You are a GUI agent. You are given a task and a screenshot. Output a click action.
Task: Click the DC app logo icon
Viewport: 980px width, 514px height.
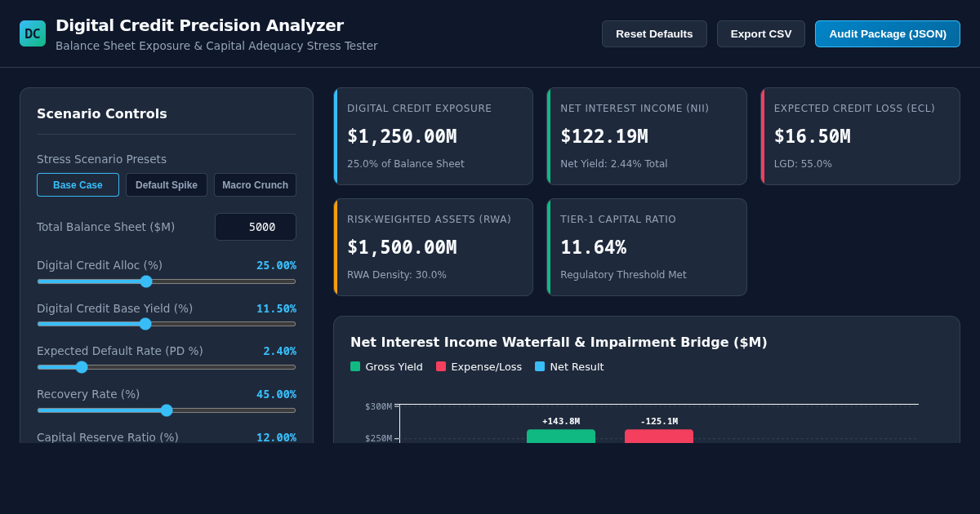(x=33, y=33)
